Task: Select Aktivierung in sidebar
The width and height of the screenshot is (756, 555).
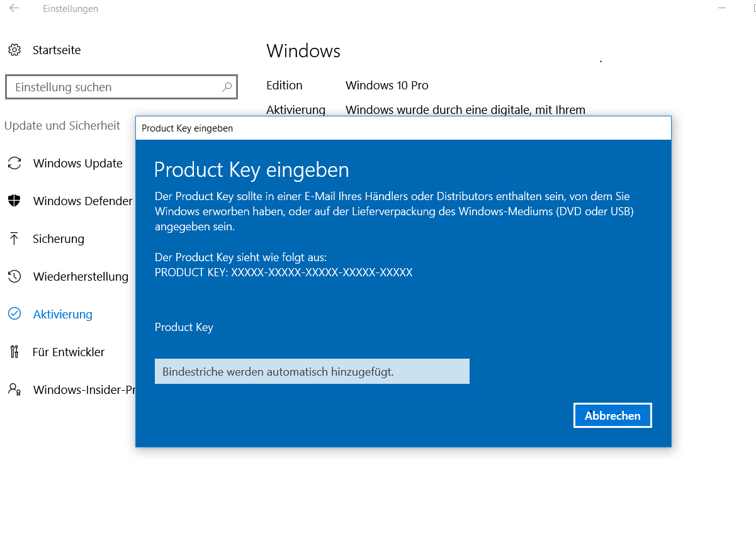Action: click(x=62, y=314)
